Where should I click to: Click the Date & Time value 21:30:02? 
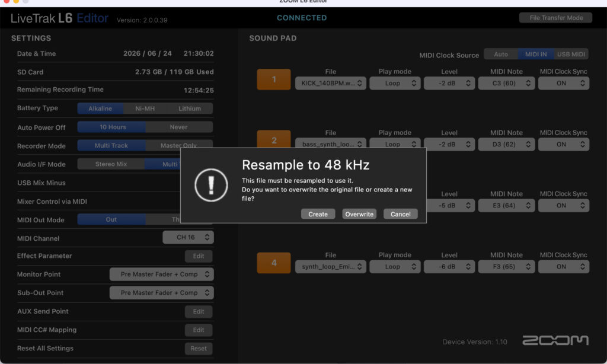click(199, 53)
